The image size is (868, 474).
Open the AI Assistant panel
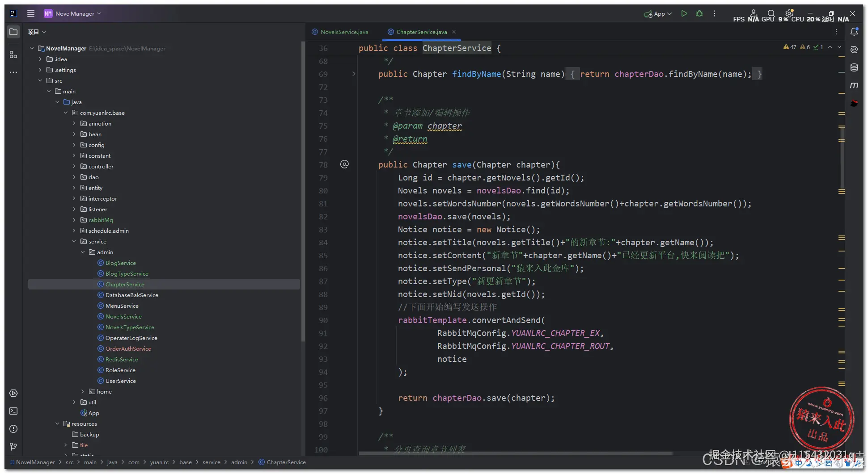pos(854,50)
